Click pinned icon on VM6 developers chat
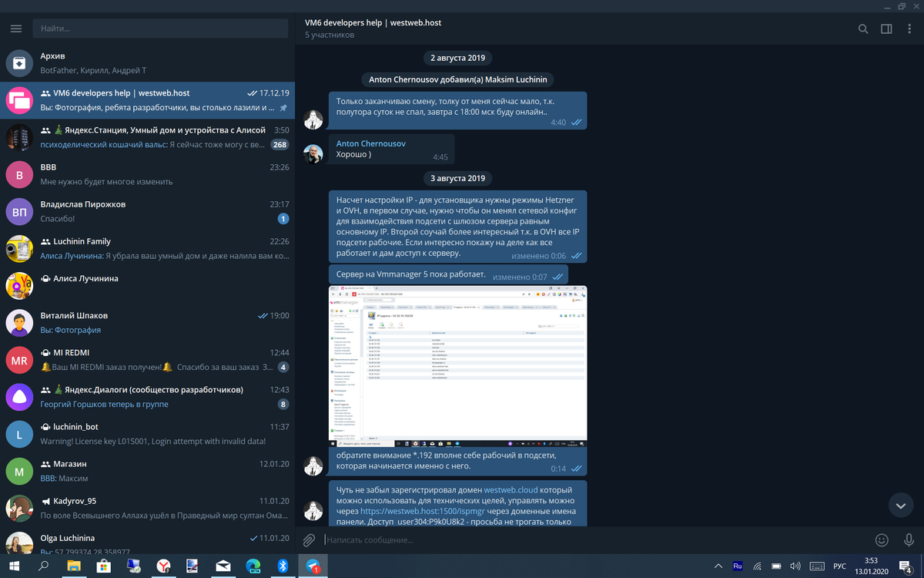This screenshot has width=924, height=578. [x=283, y=108]
